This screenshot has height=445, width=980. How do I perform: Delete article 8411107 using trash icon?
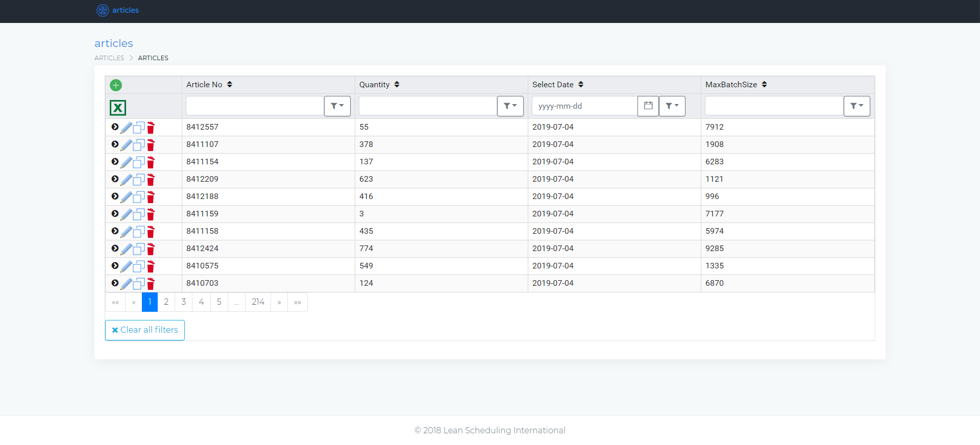[151, 145]
